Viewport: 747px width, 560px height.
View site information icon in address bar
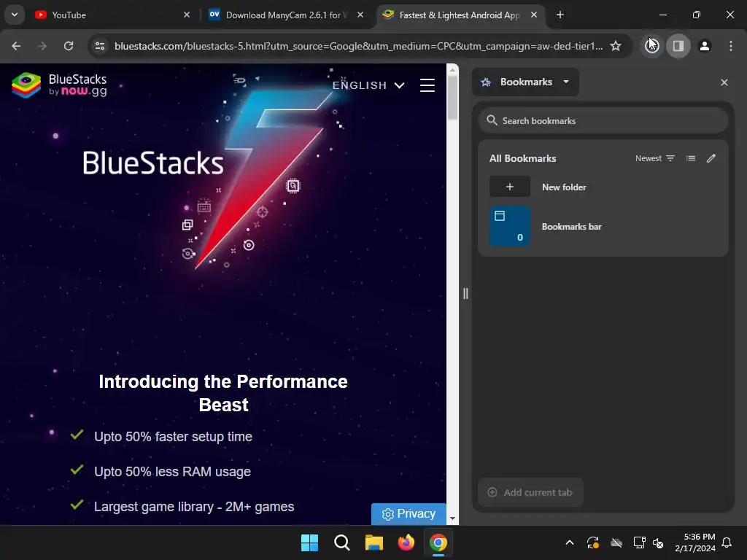[100, 46]
